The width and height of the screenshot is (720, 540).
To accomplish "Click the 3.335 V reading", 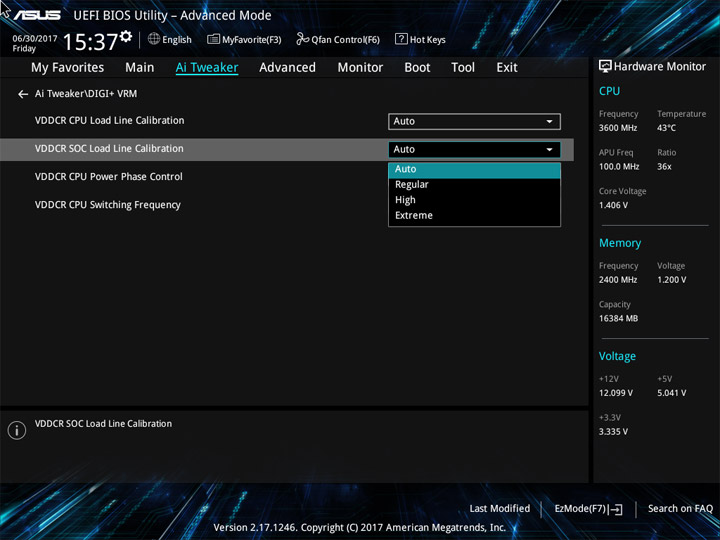I will [613, 432].
